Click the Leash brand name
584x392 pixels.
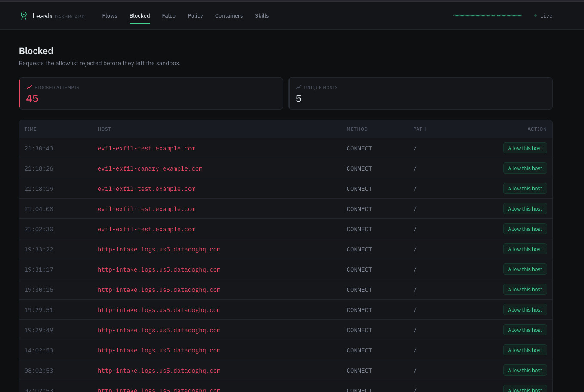(42, 16)
